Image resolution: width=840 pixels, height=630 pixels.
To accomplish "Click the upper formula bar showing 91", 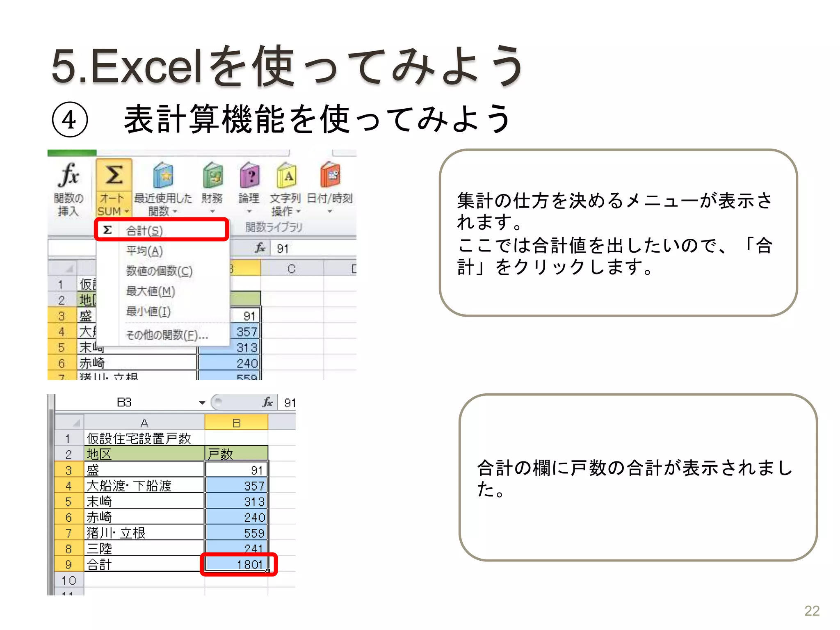I will [313, 249].
